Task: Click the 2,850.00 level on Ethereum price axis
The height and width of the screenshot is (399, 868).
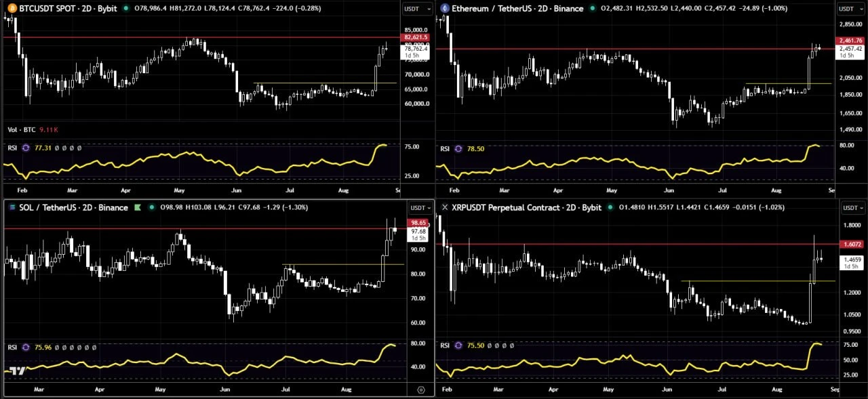Action: [850, 24]
